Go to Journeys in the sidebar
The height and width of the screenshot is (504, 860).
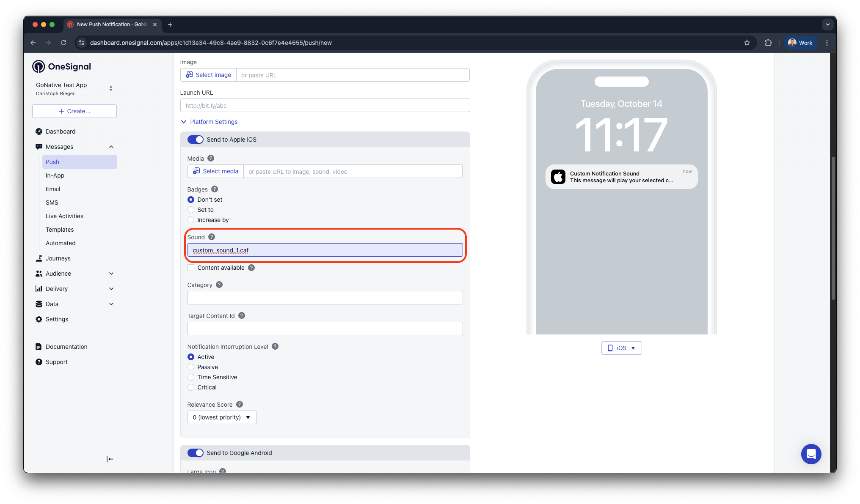pos(58,258)
